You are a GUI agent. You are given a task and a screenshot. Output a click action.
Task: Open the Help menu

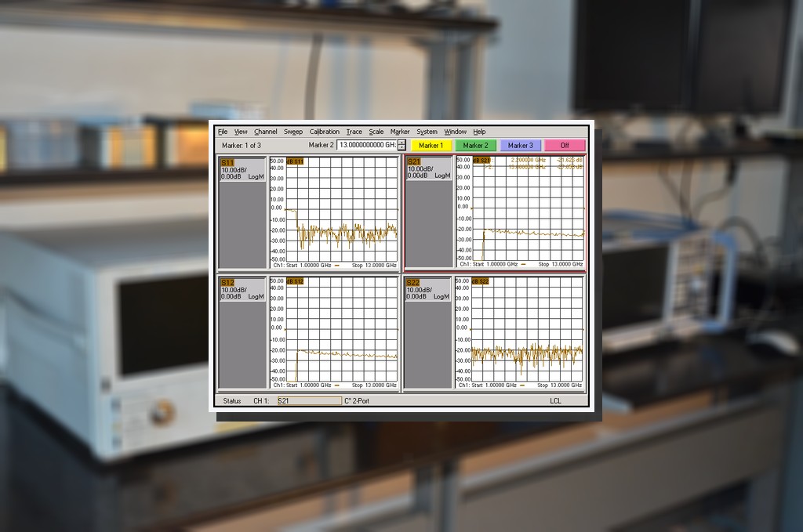point(479,132)
